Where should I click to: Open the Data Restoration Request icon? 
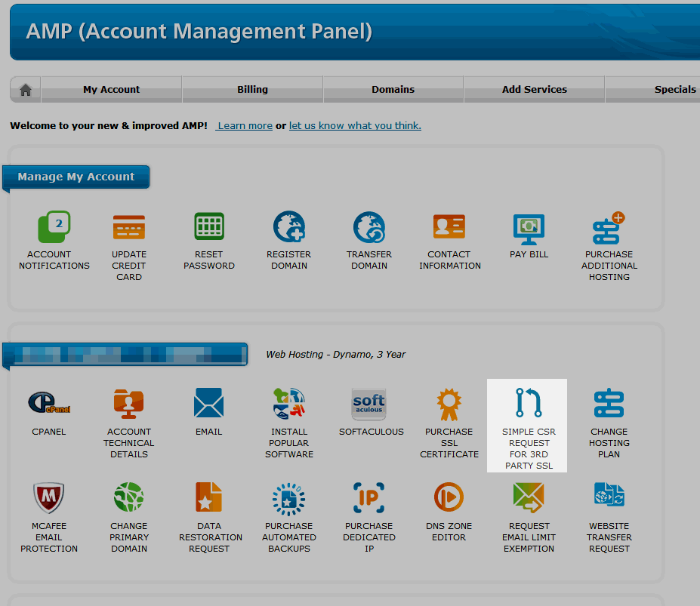tap(209, 498)
